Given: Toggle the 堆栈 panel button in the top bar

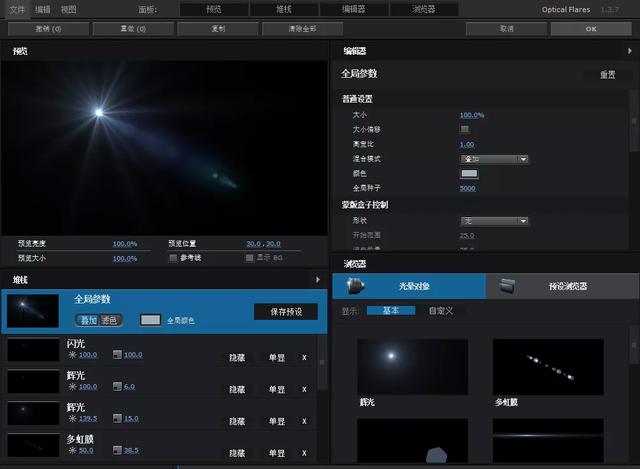Looking at the screenshot, I should pyautogui.click(x=284, y=9).
